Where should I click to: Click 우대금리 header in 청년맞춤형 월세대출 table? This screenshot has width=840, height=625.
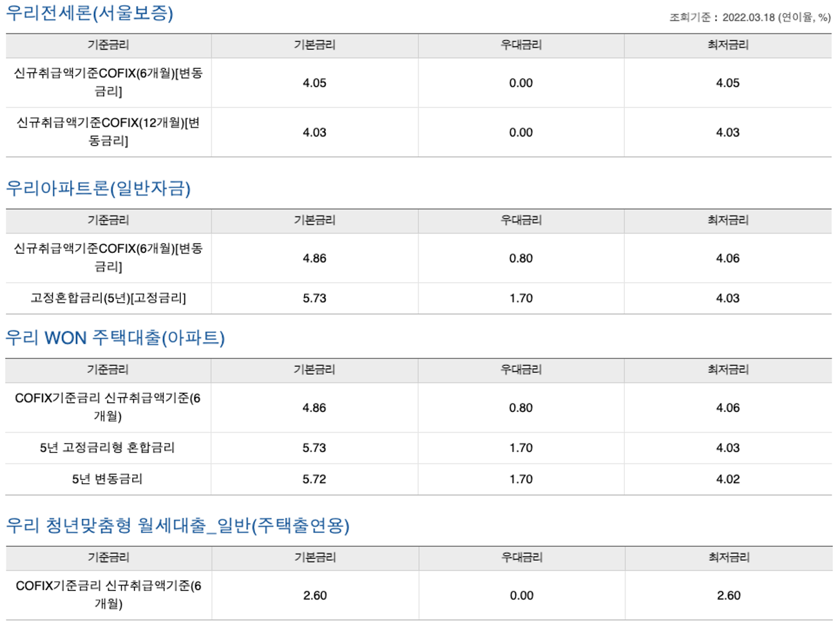click(522, 557)
